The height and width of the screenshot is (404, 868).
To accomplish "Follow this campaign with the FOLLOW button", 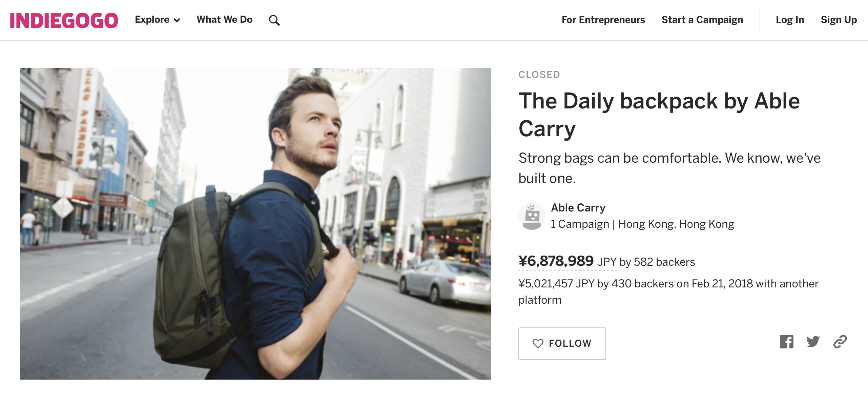I will 562,343.
